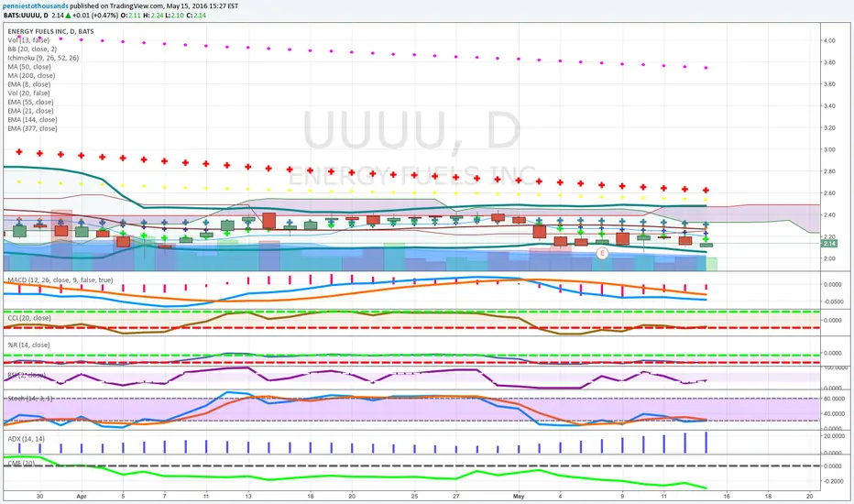Screen dimensions: 854x504
Task: Select the 'EMA (377, close)' indicator label
Action: 32,128
